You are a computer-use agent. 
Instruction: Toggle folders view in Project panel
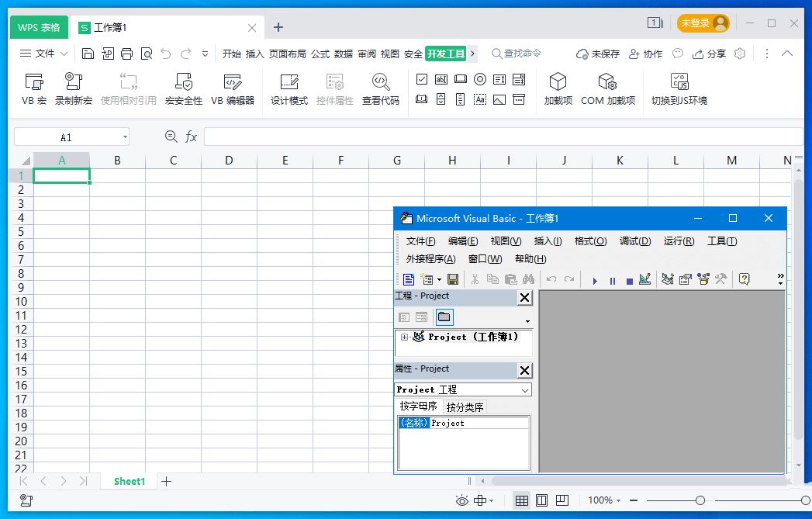tap(444, 317)
